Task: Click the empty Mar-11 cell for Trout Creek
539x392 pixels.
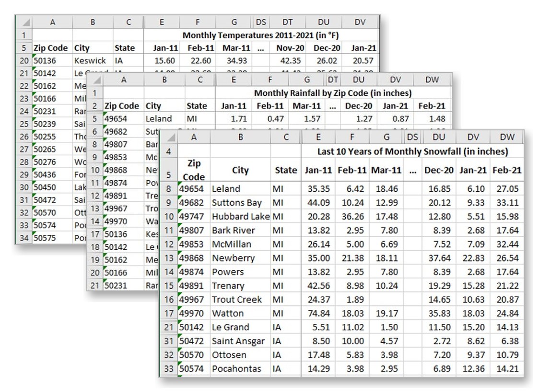Action: coord(386,300)
